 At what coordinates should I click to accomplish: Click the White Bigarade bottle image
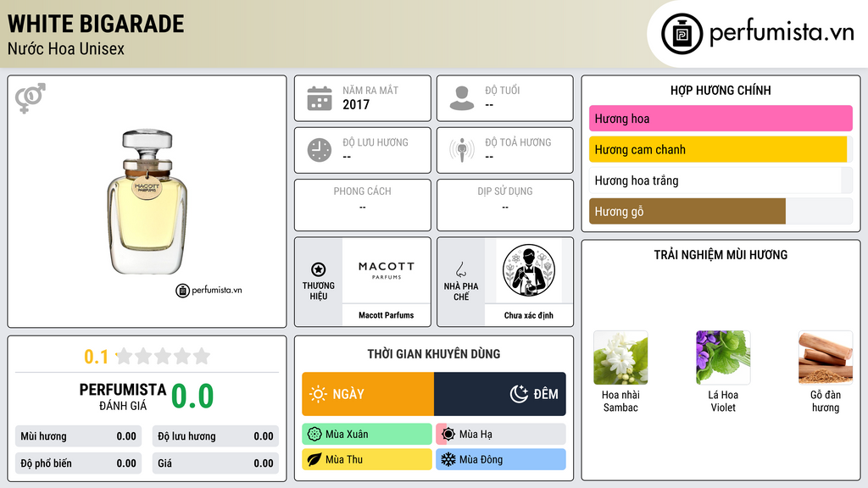click(x=147, y=202)
